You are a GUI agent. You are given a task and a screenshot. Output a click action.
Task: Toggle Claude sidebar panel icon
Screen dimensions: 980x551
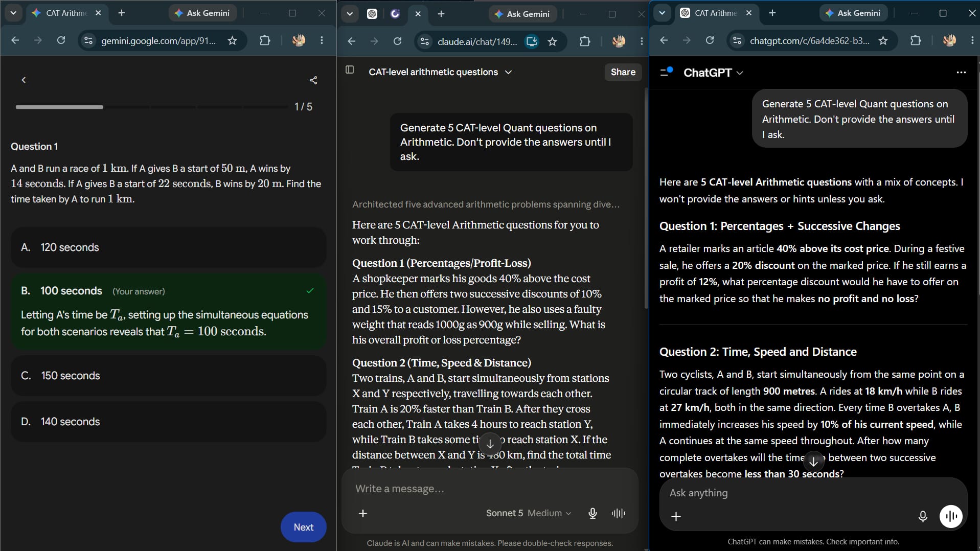tap(350, 70)
